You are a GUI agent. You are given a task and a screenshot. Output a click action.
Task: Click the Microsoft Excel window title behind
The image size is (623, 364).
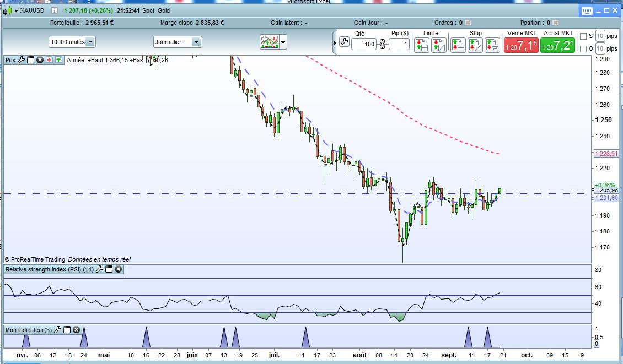(x=308, y=2)
